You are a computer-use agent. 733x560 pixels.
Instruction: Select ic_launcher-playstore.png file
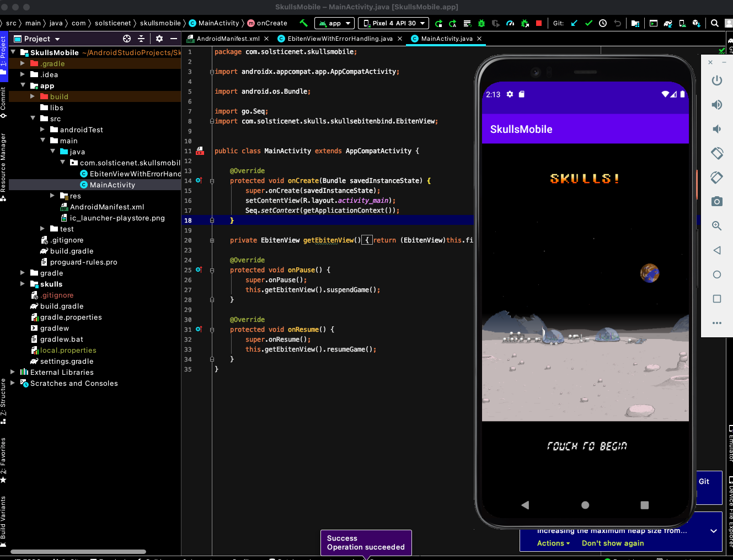tap(113, 218)
